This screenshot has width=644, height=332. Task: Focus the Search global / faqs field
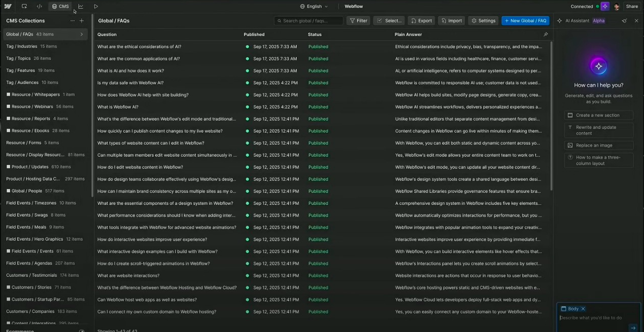point(309,21)
